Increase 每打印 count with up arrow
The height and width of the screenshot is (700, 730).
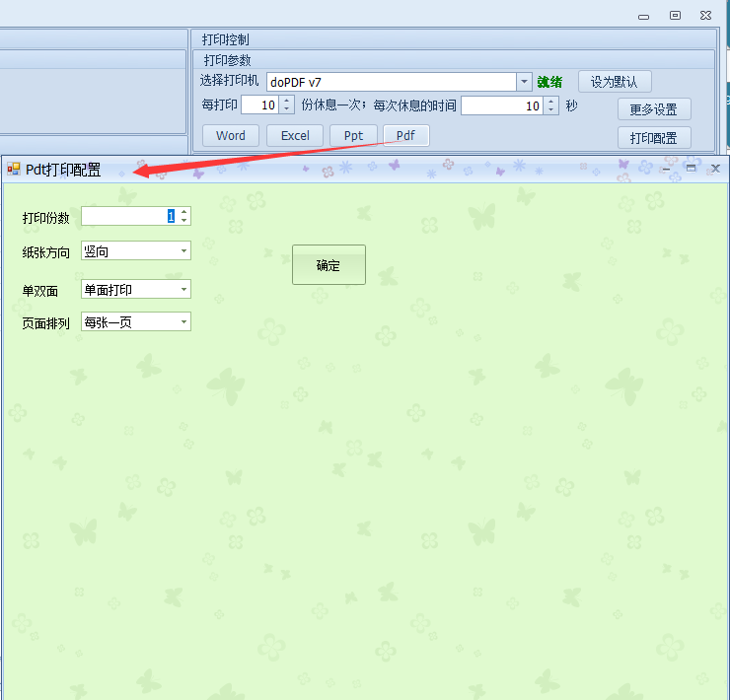point(287,101)
